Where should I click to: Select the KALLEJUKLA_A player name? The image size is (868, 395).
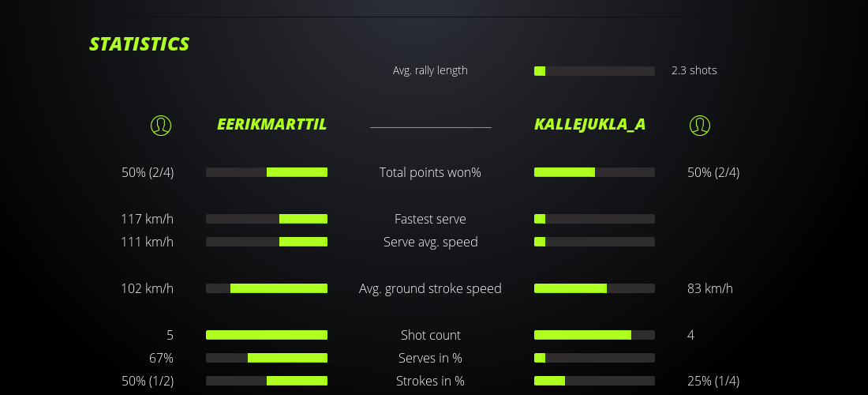(x=590, y=125)
